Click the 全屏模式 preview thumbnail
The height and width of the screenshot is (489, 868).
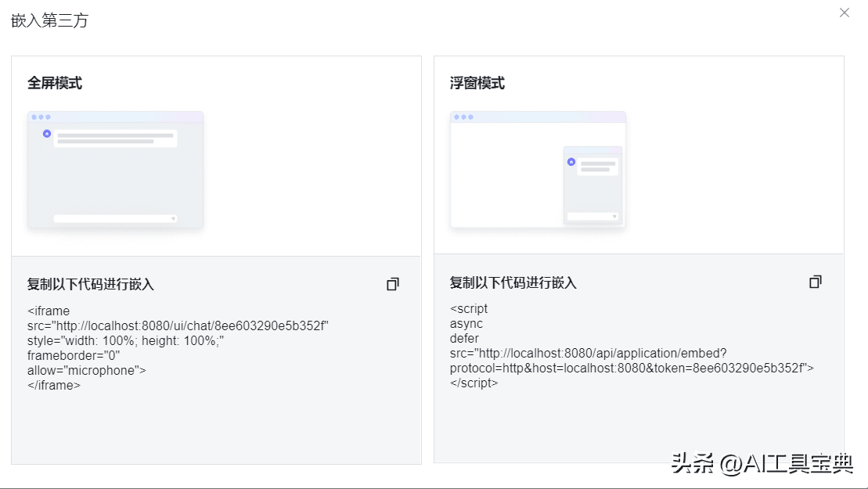115,170
